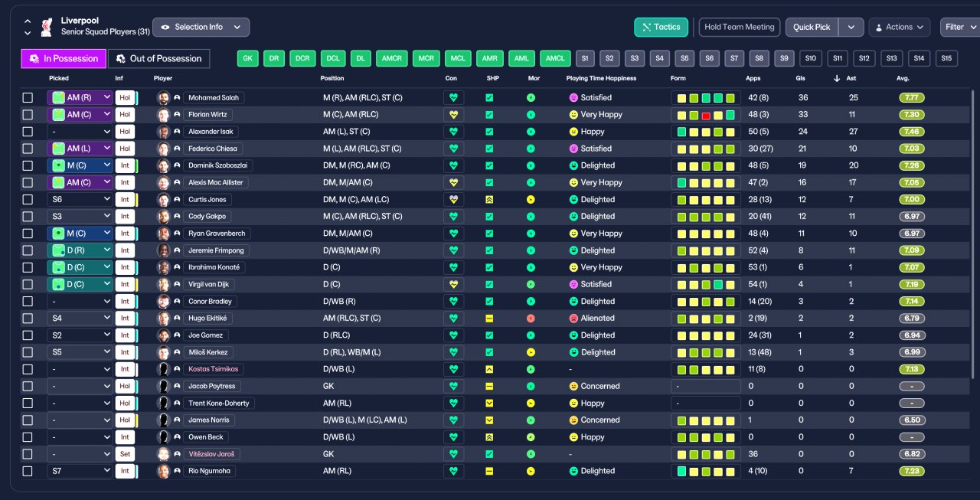Sort by the Ast column header

coord(851,78)
